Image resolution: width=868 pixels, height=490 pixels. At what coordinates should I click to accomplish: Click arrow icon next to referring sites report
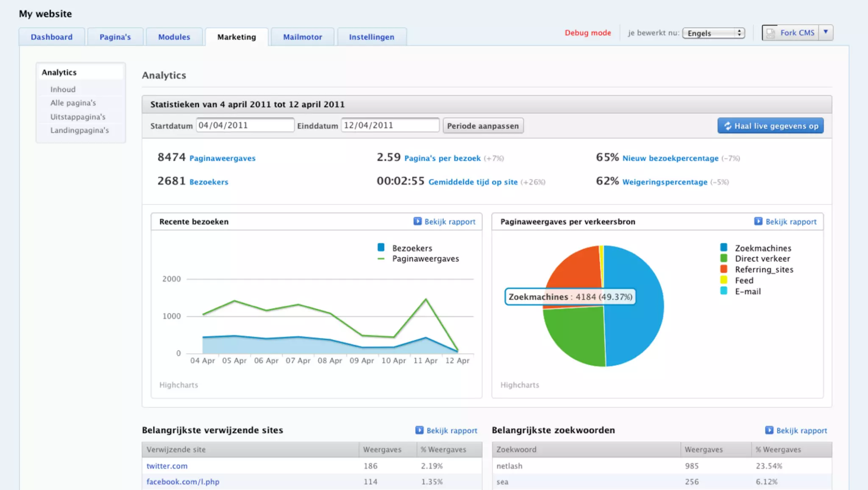pos(419,430)
